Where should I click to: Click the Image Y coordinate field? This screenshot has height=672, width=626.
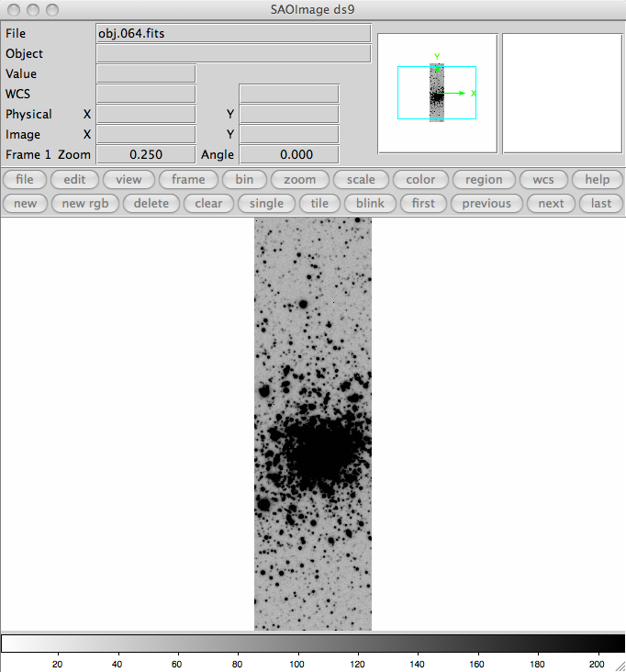point(289,135)
